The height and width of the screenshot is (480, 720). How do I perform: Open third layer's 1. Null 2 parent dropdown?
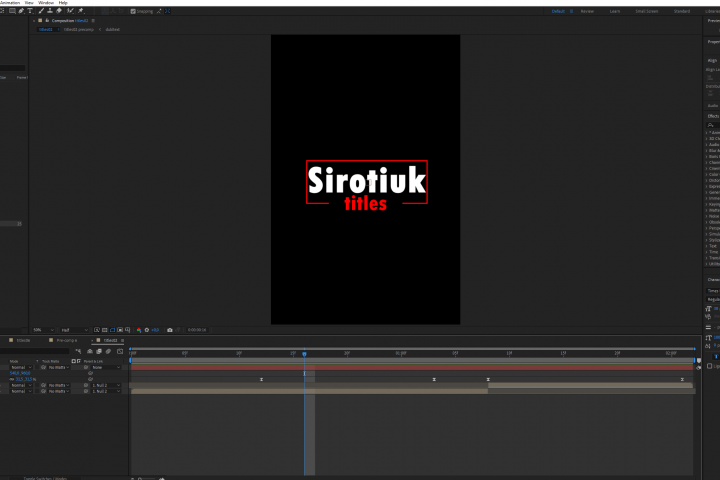click(x=106, y=391)
